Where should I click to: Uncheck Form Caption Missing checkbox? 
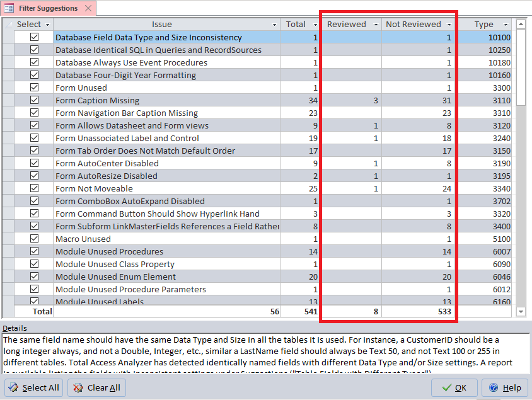tap(35, 100)
